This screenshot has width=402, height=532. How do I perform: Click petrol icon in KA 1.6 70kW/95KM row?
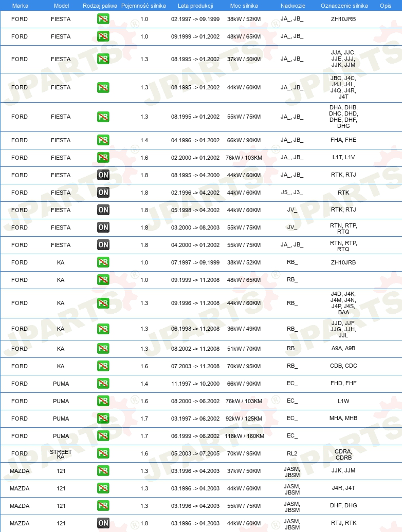pyautogui.click(x=103, y=366)
